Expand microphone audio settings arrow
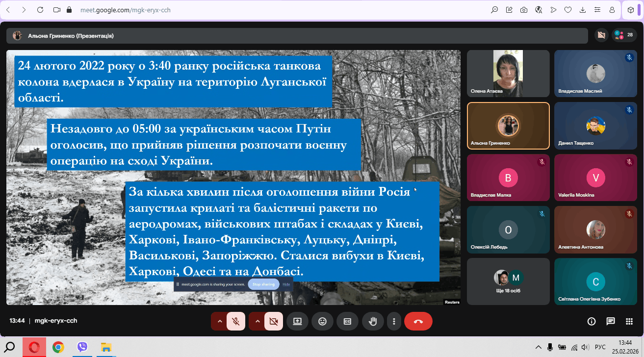This screenshot has height=357, width=644. click(x=220, y=321)
